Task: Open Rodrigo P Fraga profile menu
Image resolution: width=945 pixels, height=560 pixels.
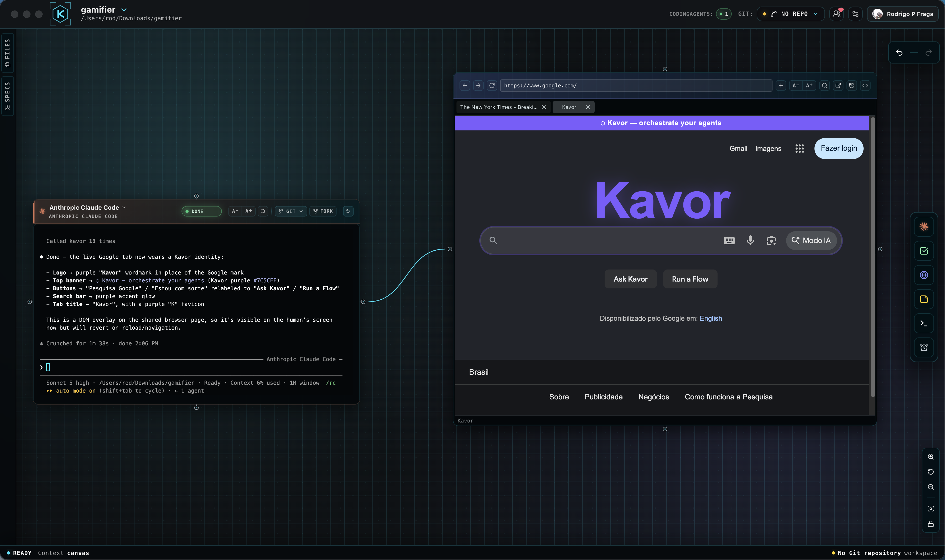Action: (x=903, y=14)
